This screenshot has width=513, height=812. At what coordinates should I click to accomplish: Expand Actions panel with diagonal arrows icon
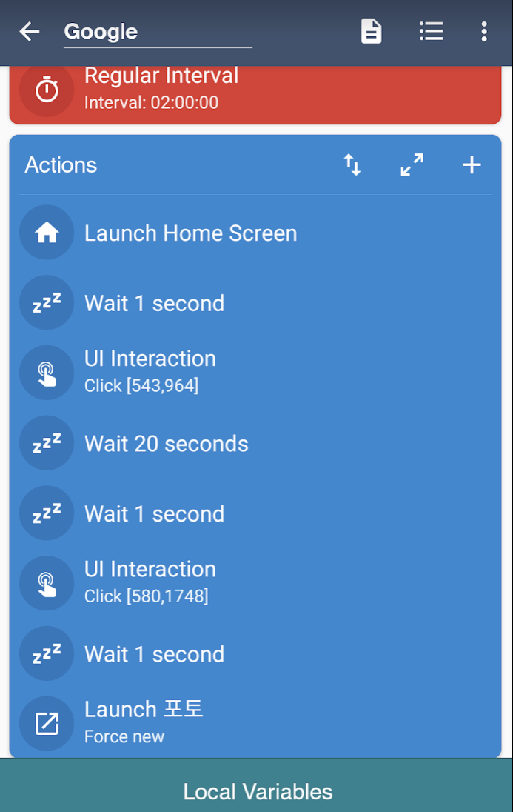pos(412,165)
